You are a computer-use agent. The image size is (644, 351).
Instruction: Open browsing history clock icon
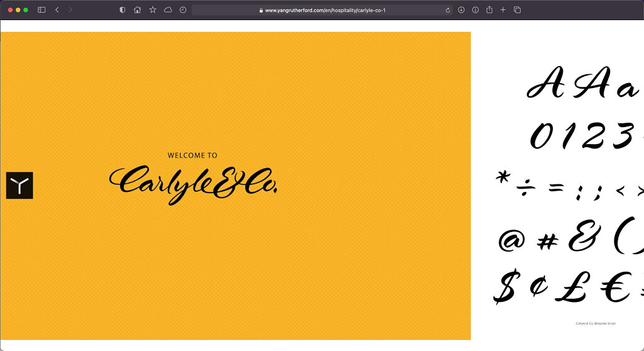183,10
